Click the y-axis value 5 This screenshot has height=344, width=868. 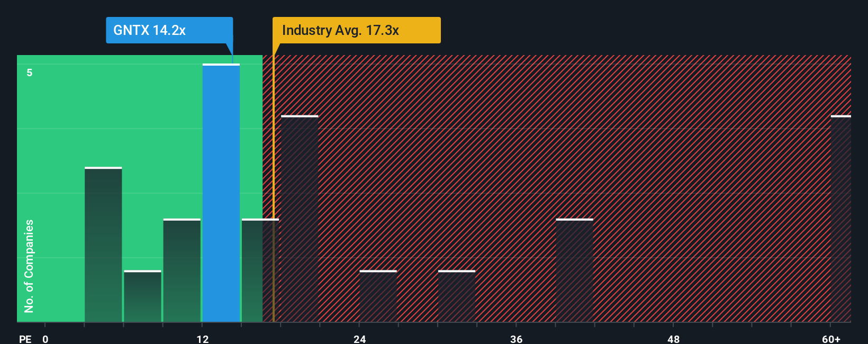30,73
